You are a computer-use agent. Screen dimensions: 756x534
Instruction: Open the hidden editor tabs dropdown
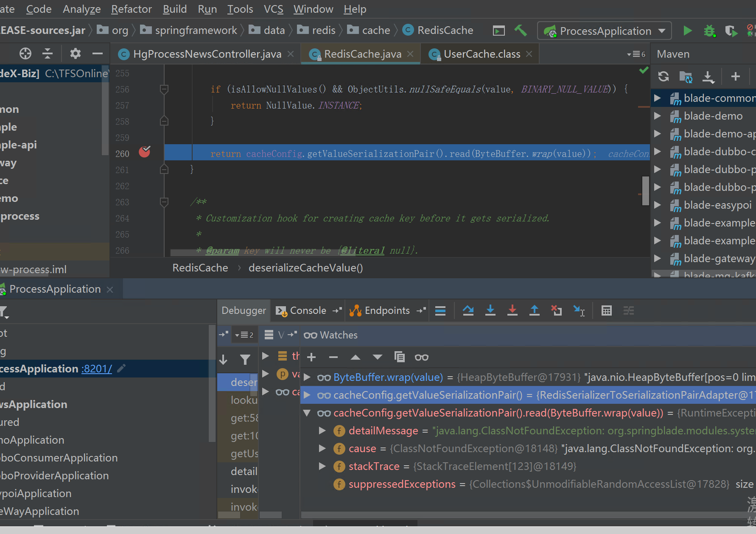pos(636,54)
